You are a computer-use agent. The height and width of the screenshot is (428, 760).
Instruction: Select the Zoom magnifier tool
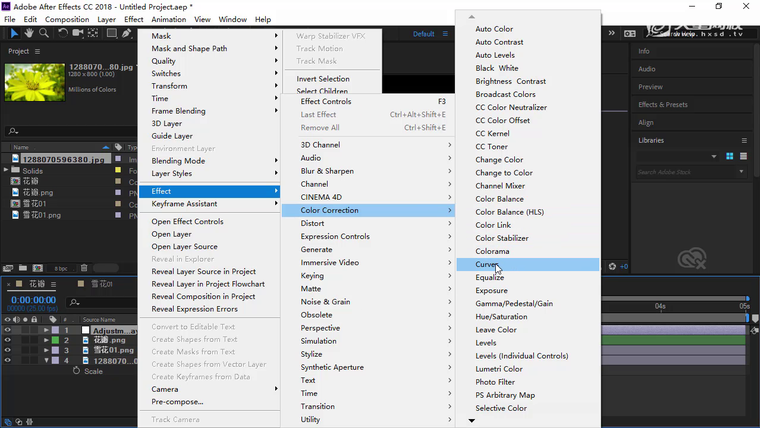pyautogui.click(x=45, y=33)
